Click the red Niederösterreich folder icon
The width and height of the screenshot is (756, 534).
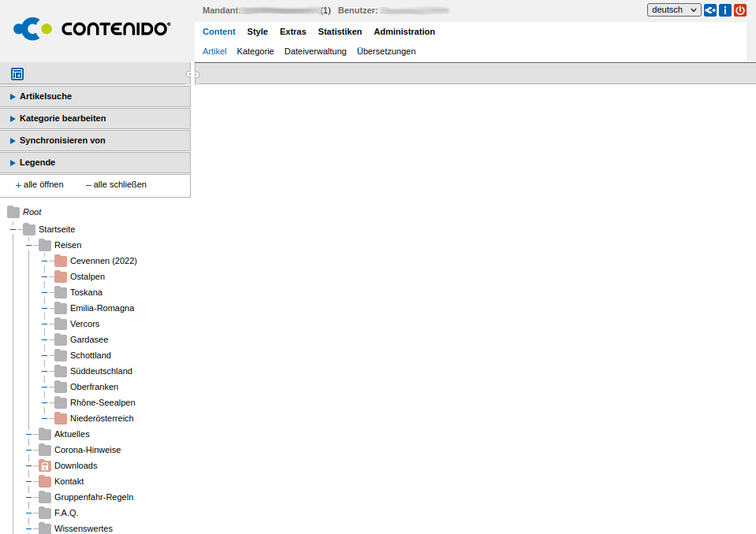(61, 418)
